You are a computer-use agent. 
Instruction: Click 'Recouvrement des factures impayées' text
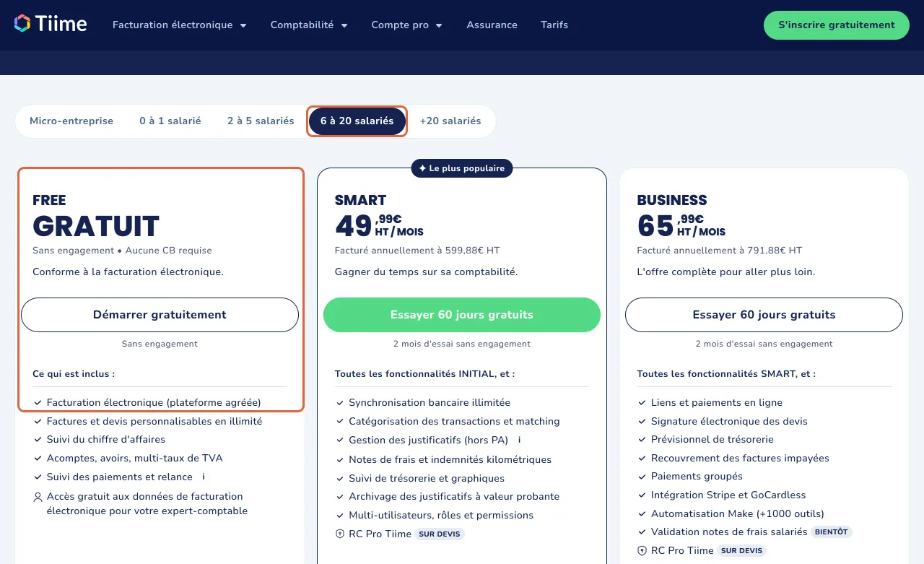740,458
